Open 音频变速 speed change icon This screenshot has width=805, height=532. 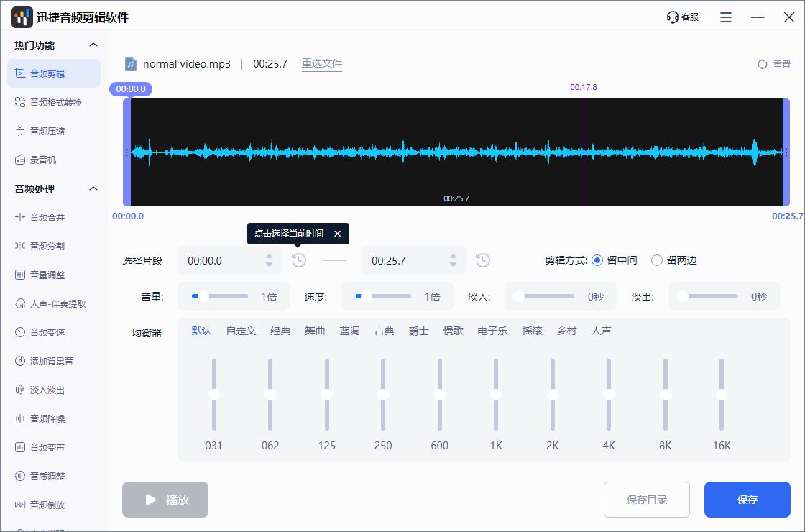click(20, 332)
